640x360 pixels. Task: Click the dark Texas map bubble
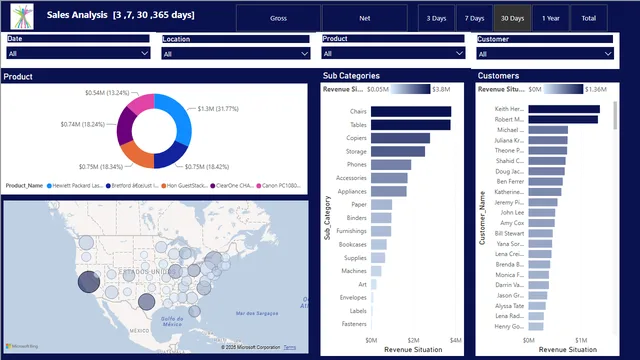click(147, 302)
